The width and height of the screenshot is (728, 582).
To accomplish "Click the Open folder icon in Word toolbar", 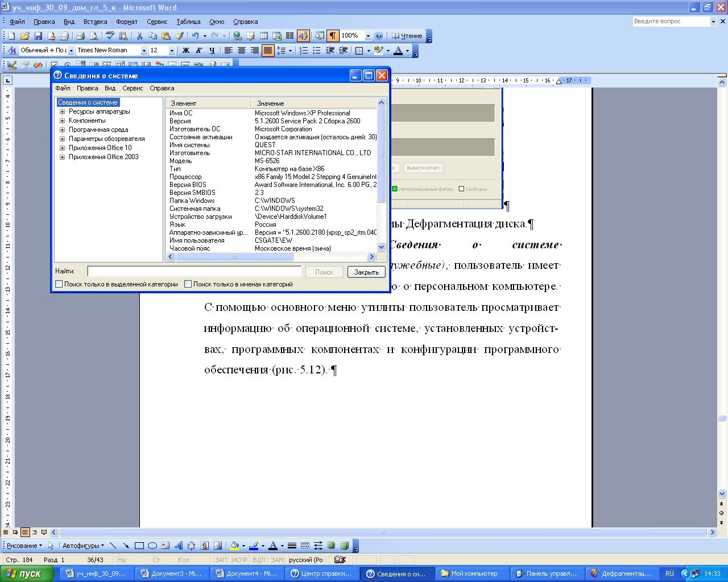I will 24,36.
